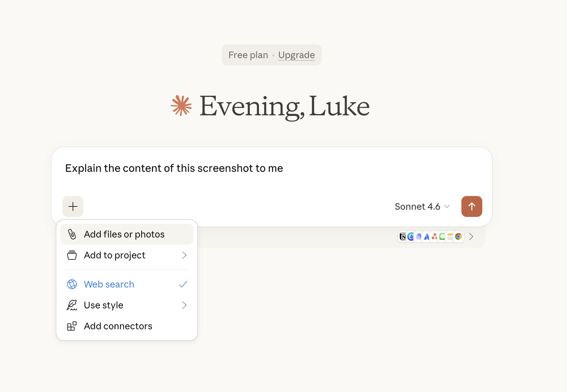Expand connectors row with right chevron
This screenshot has height=392, width=567.
point(471,237)
